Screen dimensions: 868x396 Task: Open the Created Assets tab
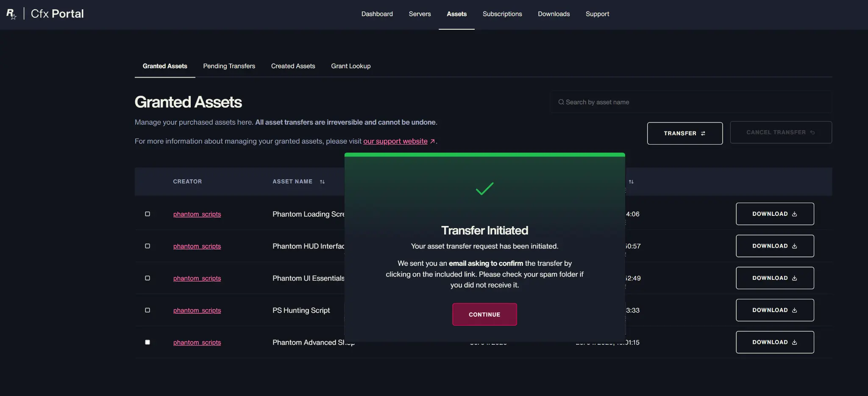tap(293, 66)
